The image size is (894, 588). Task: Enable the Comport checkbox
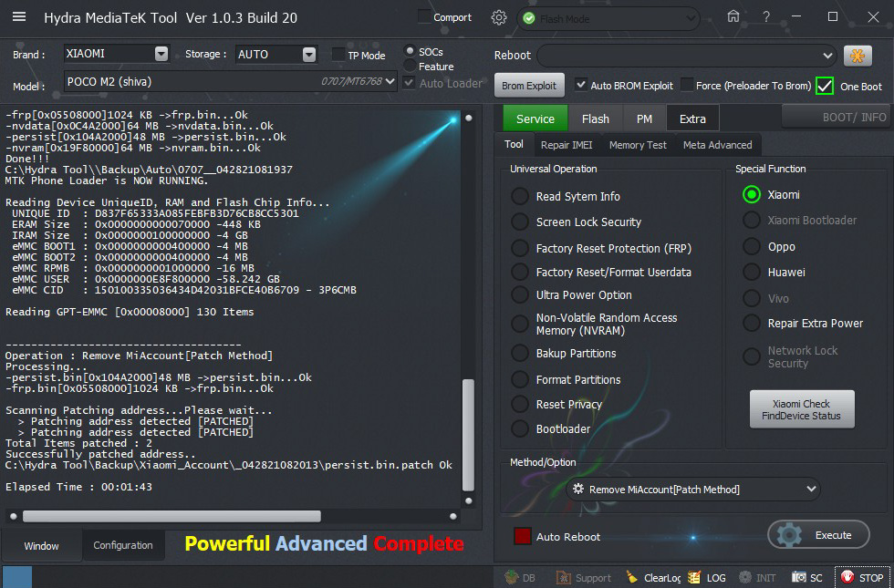(424, 16)
